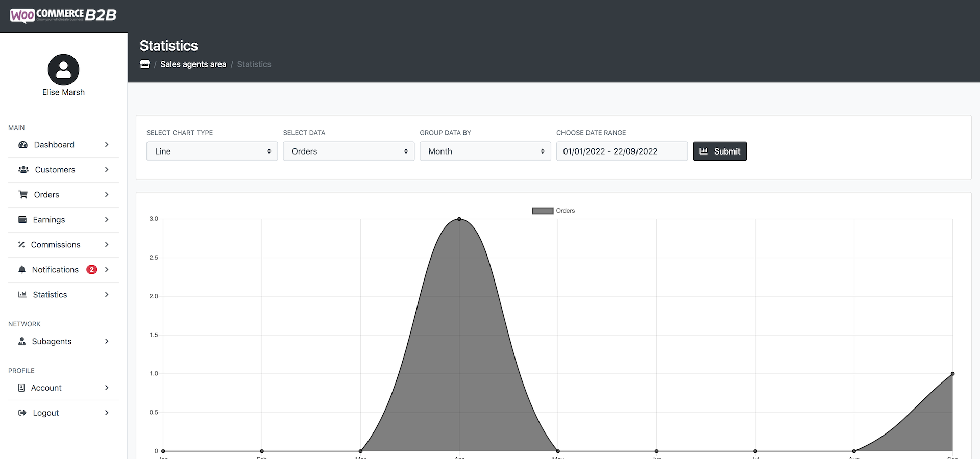Viewport: 980px width, 459px height.
Task: Open the Group Data By dropdown
Action: pyautogui.click(x=485, y=151)
